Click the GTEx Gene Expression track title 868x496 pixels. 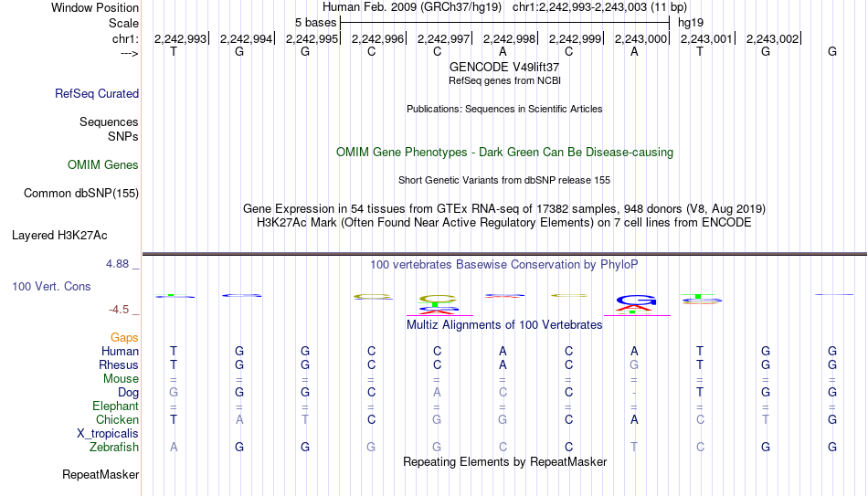504,208
